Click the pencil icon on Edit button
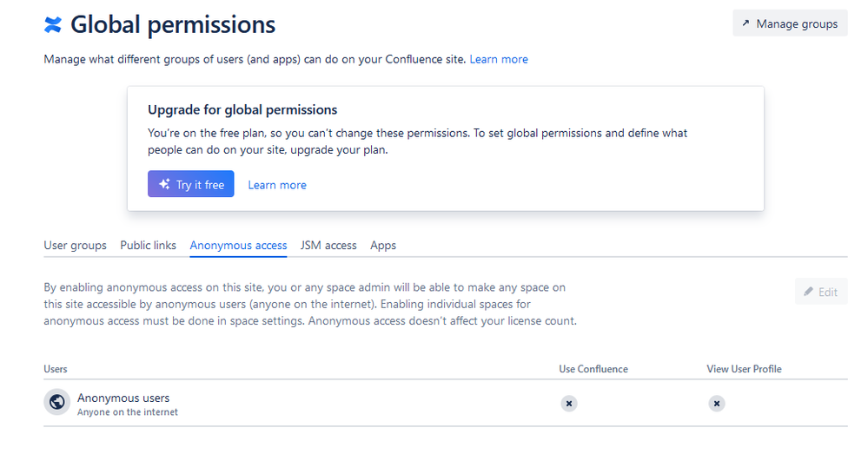The image size is (868, 454). coord(809,292)
